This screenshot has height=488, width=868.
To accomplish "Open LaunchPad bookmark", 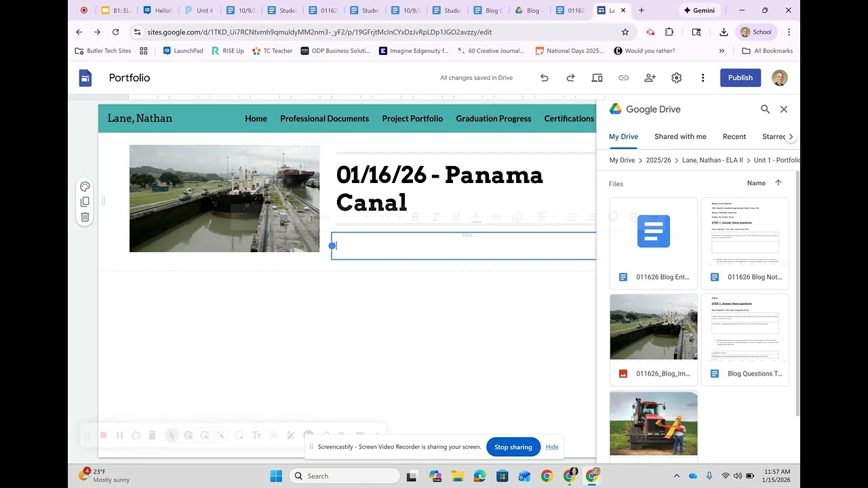I will click(x=183, y=51).
